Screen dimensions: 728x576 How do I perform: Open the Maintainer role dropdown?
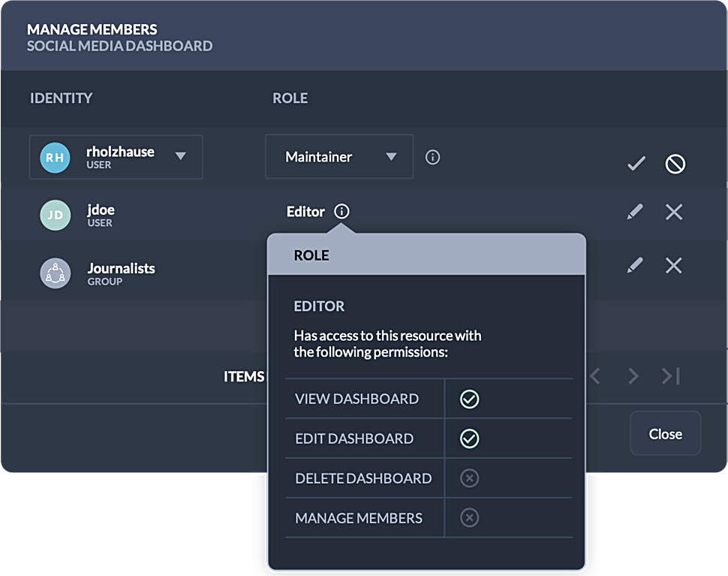point(339,156)
